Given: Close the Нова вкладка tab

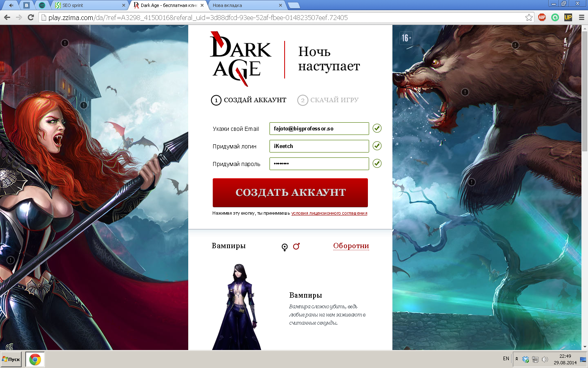Looking at the screenshot, I should [x=281, y=5].
